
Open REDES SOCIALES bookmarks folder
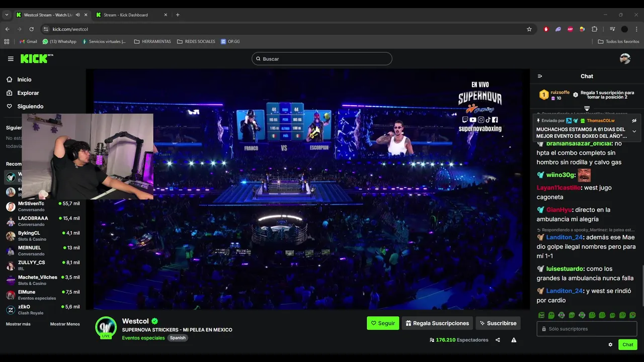(196, 42)
